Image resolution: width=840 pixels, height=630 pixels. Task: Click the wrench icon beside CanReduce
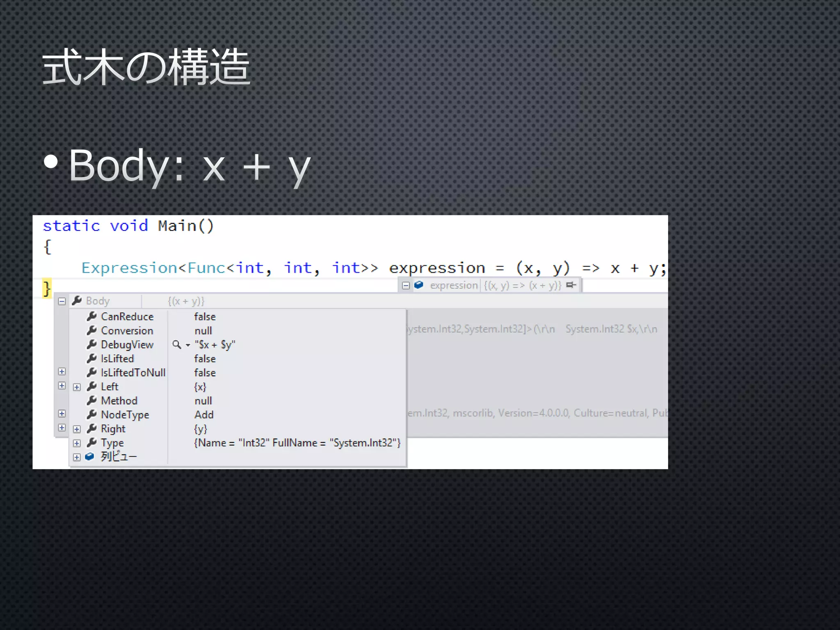(92, 317)
